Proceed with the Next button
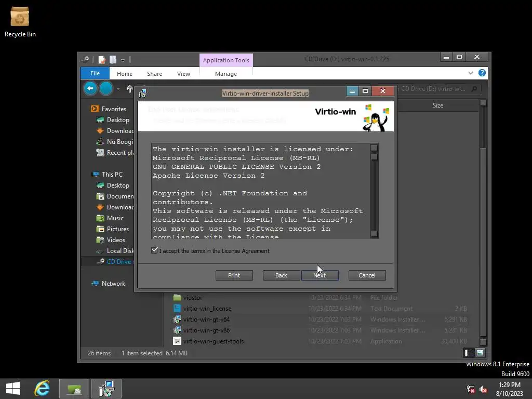This screenshot has height=399, width=532. 320,275
